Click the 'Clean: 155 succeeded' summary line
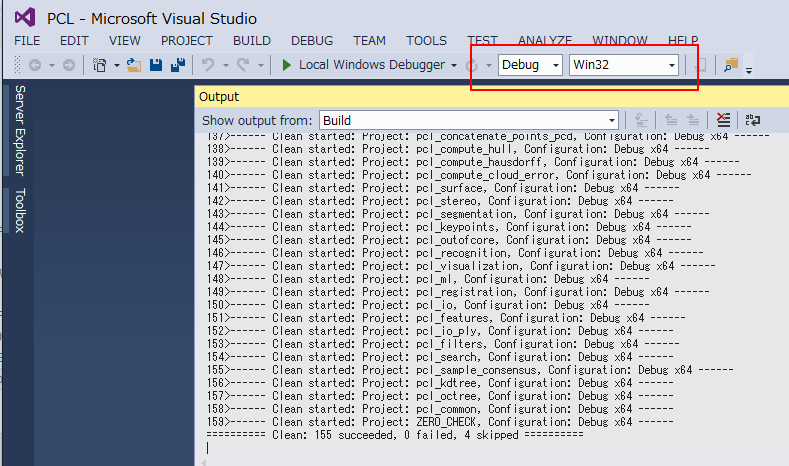This screenshot has width=789, height=466. pyautogui.click(x=394, y=435)
